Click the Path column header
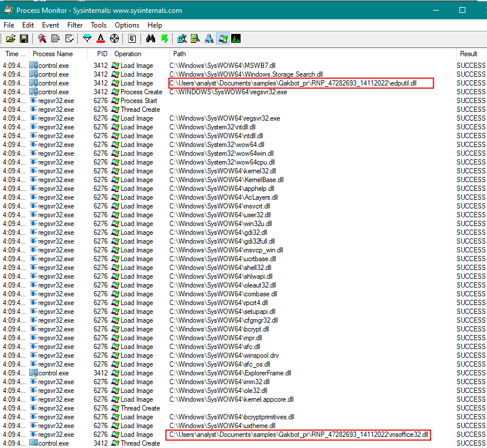Screen dimensions: 487x448 (x=313, y=54)
